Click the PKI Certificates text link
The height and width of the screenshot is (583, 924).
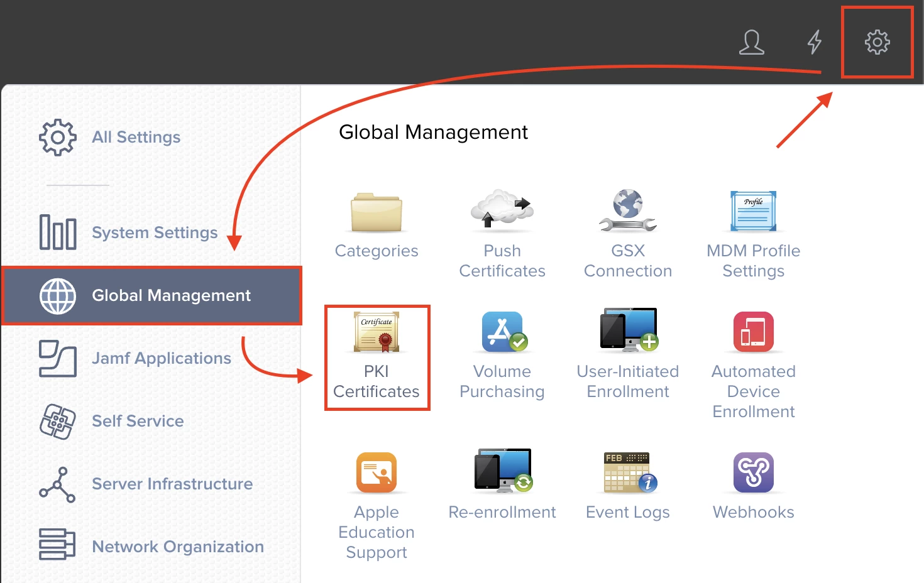[377, 381]
